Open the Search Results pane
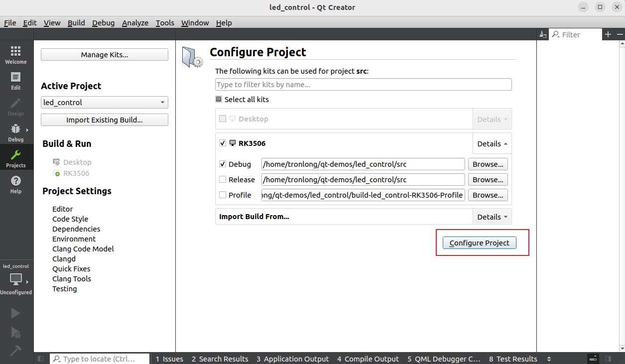Image resolution: width=625 pixels, height=364 pixels. point(220,359)
